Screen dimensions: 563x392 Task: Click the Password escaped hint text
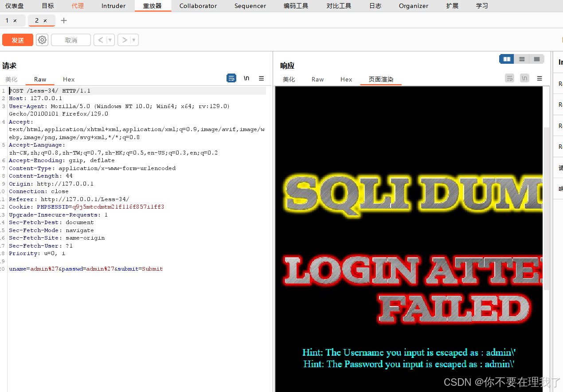click(x=409, y=364)
